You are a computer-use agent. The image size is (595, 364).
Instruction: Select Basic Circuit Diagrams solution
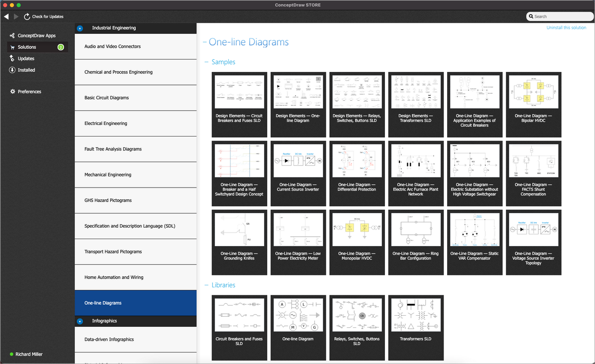(136, 98)
